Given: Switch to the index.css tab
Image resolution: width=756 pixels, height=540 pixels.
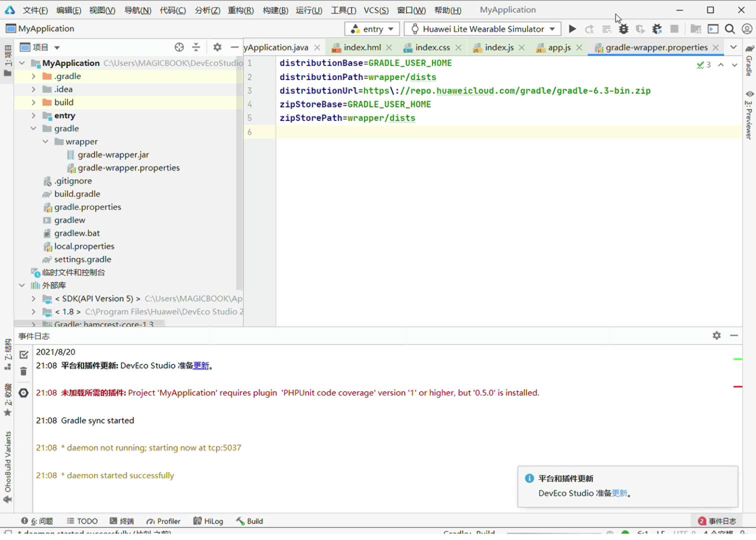Looking at the screenshot, I should [x=433, y=47].
